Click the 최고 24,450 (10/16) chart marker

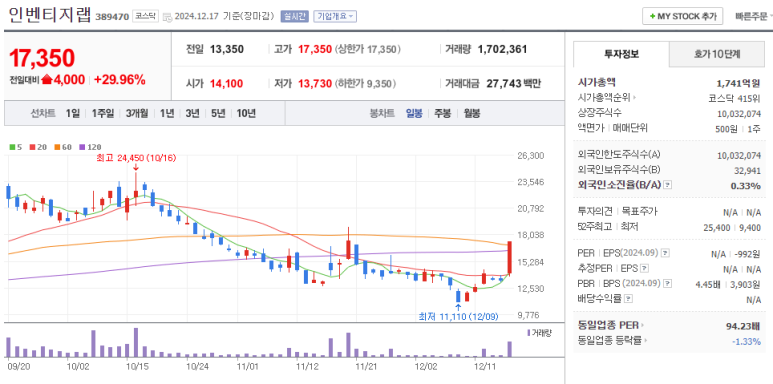tap(136, 158)
